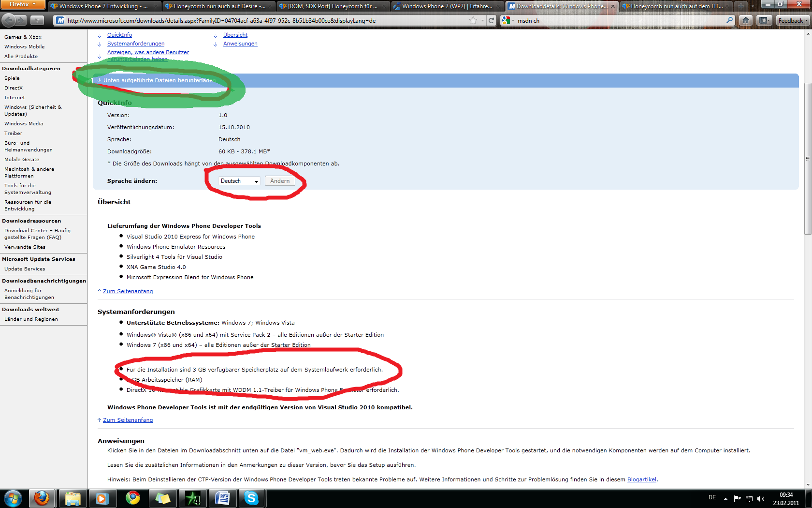
Task: Open 'Download Center – Häufig gestellte Fragen'
Action: (x=37, y=234)
